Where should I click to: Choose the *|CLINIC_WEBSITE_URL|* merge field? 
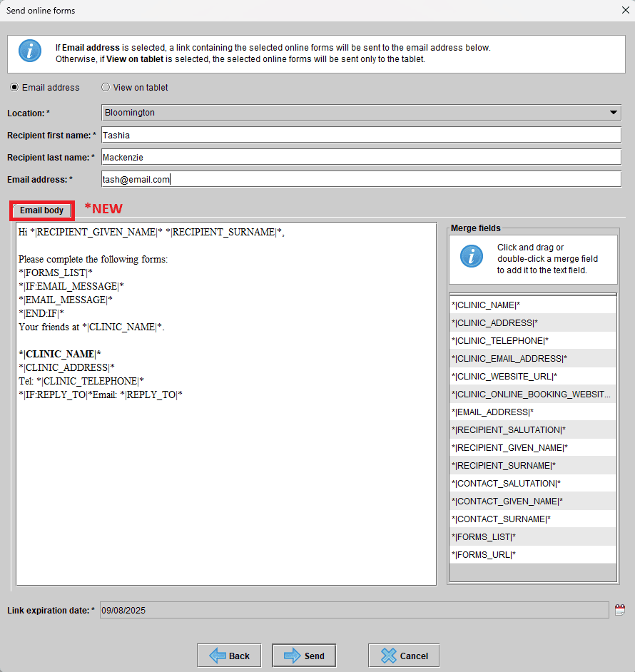click(x=532, y=377)
